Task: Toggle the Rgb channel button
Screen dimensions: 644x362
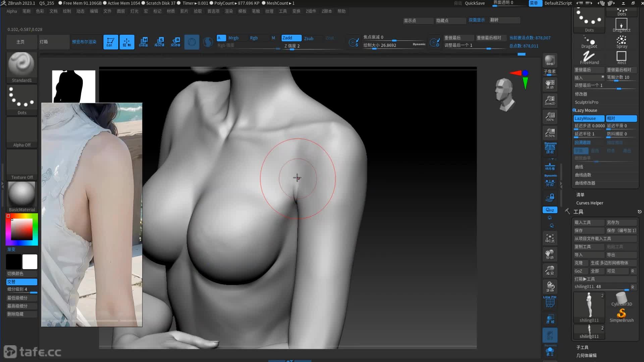Action: coord(254,38)
